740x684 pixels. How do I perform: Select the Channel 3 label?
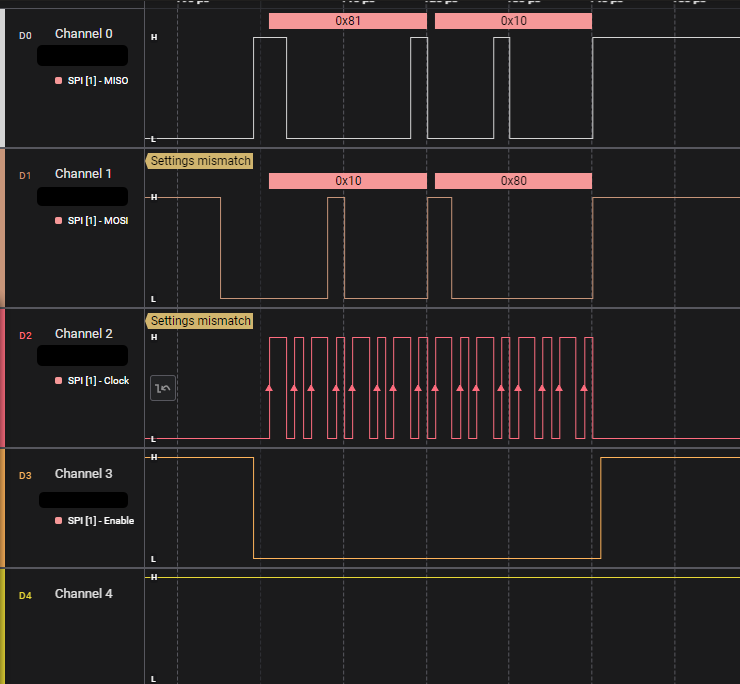coord(84,473)
